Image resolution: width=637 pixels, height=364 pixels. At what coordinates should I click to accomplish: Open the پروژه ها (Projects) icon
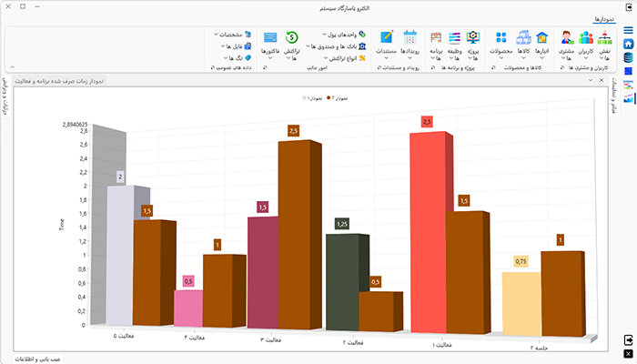point(472,42)
